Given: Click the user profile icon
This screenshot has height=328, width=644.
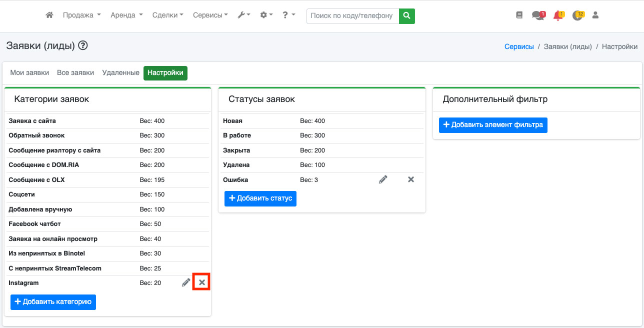Looking at the screenshot, I should coord(595,15).
